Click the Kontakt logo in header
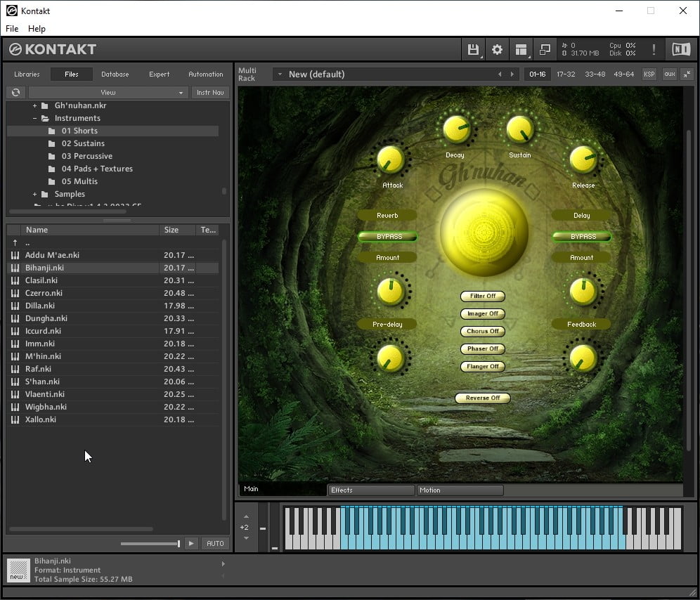Screen dimensions: 700x600 [x=53, y=50]
